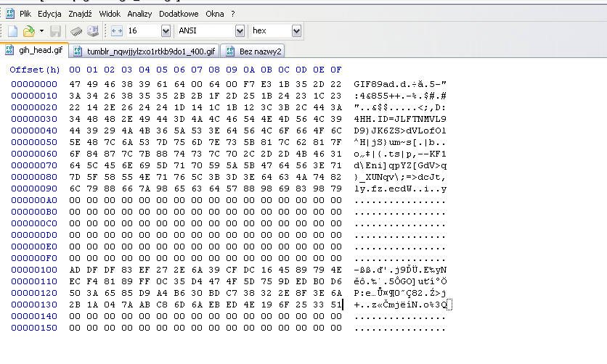Click byte EC at start of row 00000110
Image resolution: width=607 pixels, height=364 pixels.
[75, 281]
